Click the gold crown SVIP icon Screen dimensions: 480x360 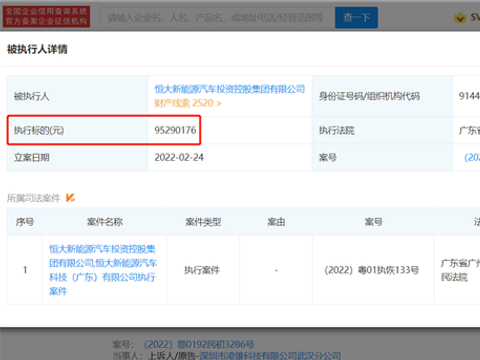[460, 17]
